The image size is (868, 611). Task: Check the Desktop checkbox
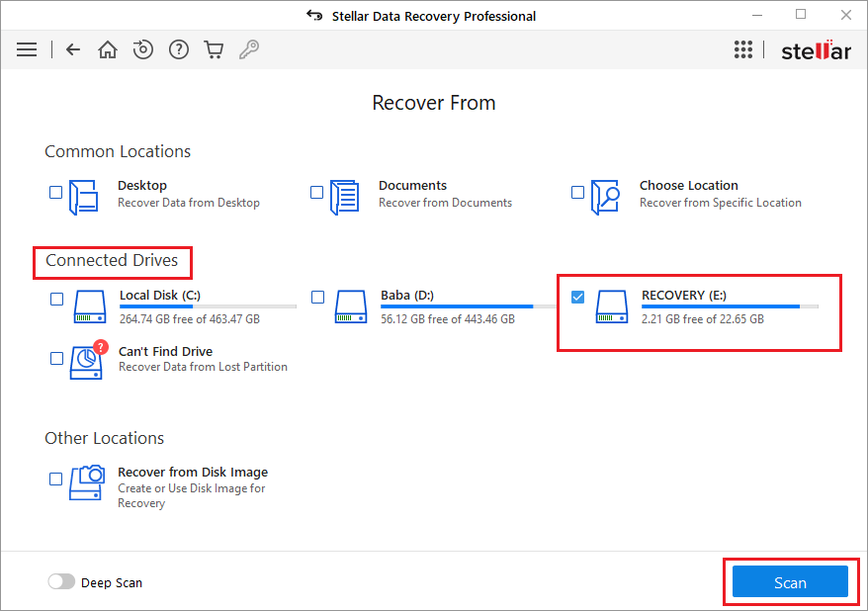pyautogui.click(x=56, y=192)
